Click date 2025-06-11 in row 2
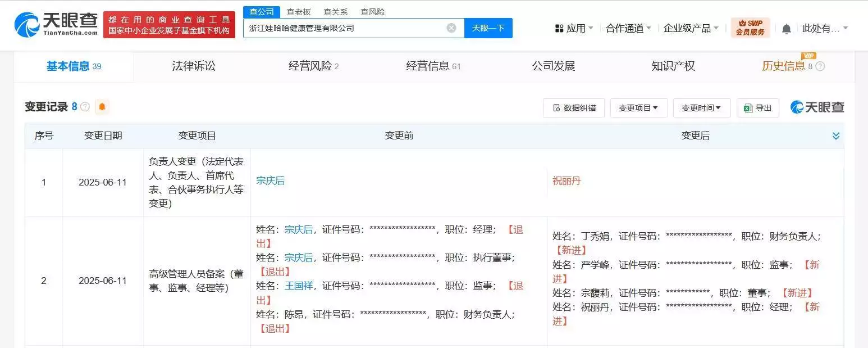This screenshot has height=348, width=868. coord(103,281)
